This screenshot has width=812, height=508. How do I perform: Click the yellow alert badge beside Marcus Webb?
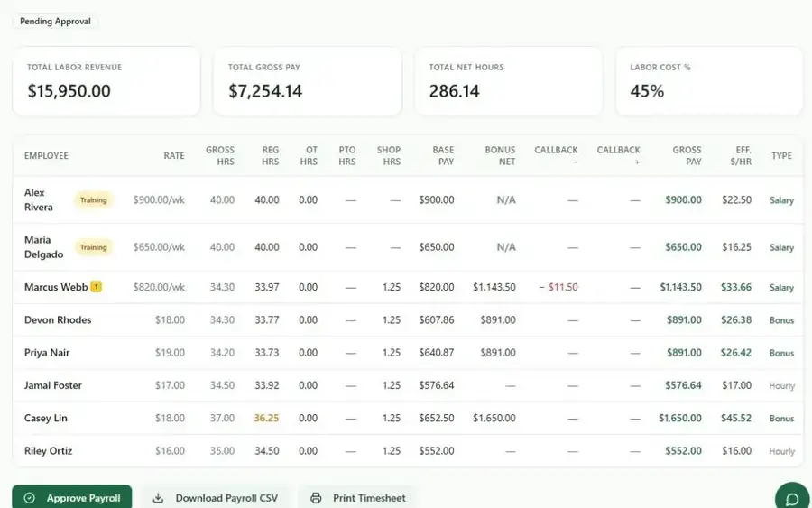(97, 286)
